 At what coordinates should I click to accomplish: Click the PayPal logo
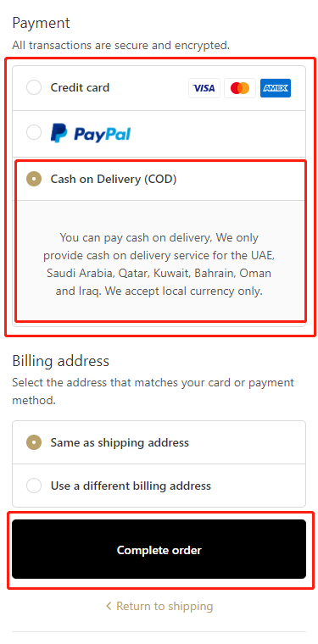pos(91,134)
